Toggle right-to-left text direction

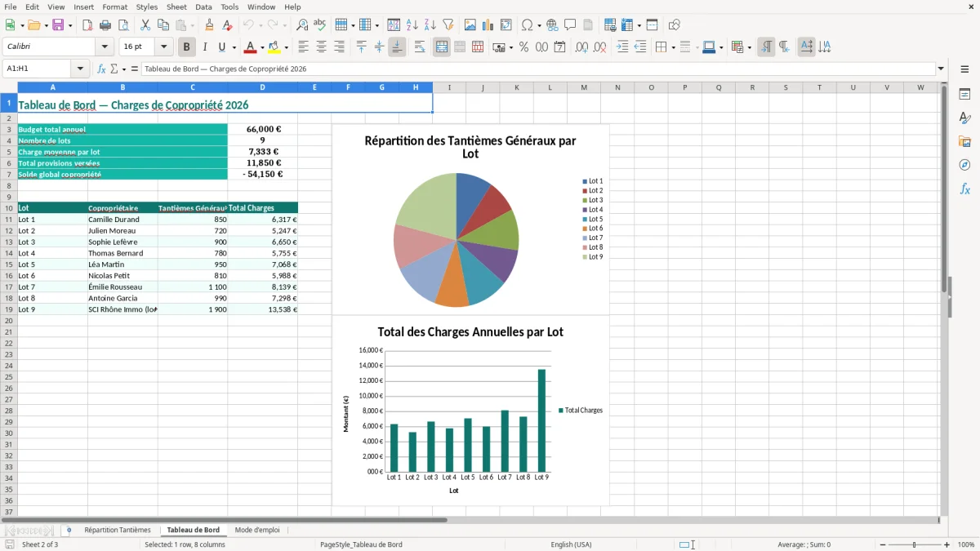(784, 47)
